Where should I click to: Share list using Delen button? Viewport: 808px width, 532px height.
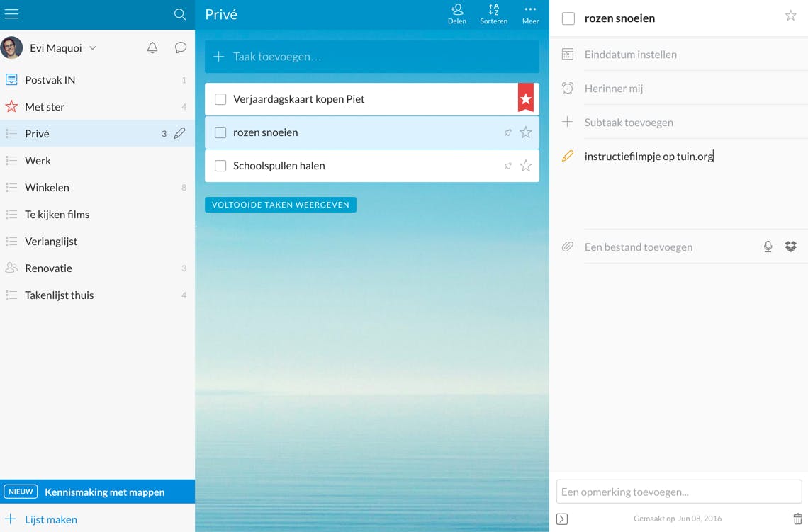coord(457,14)
